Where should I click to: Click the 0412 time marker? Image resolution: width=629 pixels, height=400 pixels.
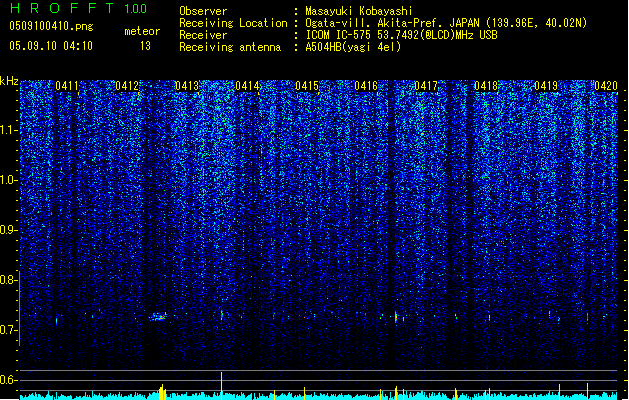[x=127, y=86]
